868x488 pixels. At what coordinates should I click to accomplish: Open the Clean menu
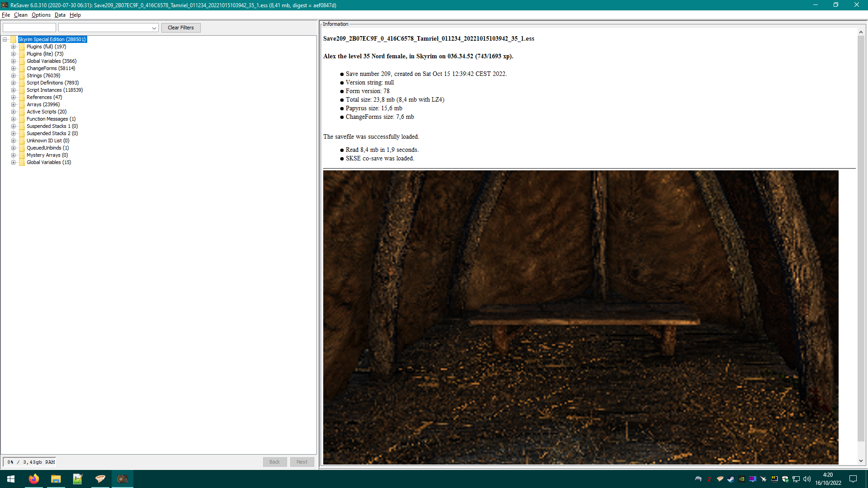(21, 15)
